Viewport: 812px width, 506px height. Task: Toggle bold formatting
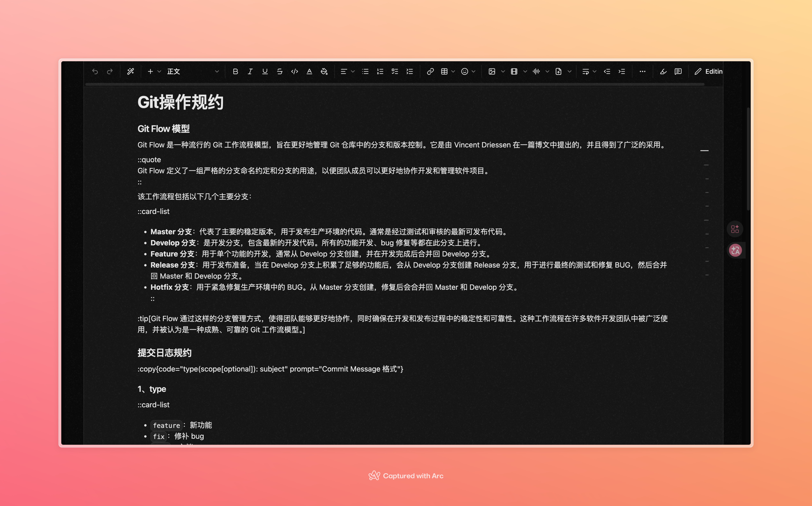click(235, 71)
